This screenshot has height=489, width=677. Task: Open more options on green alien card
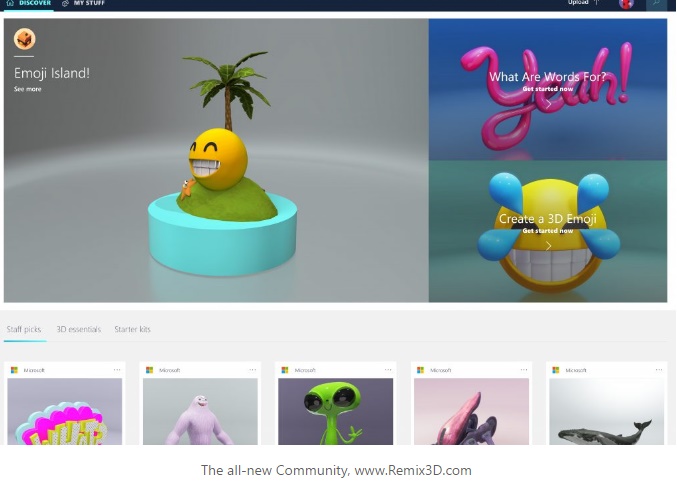388,370
